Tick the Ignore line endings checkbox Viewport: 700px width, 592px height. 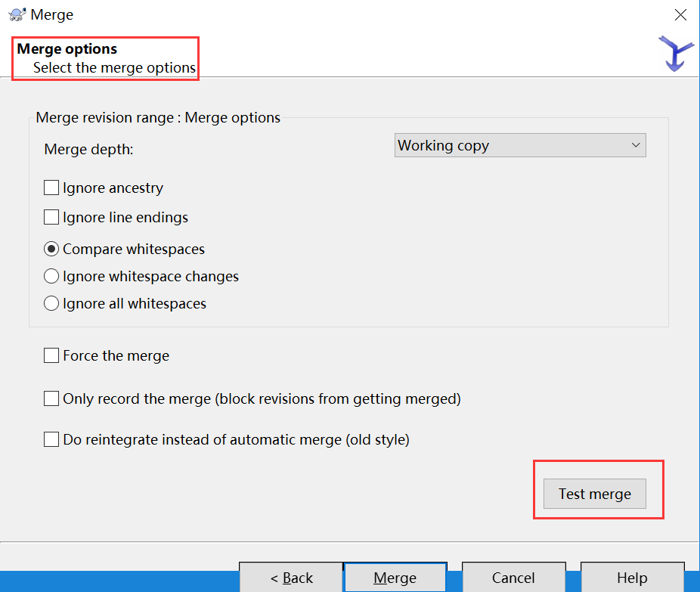[51, 218]
